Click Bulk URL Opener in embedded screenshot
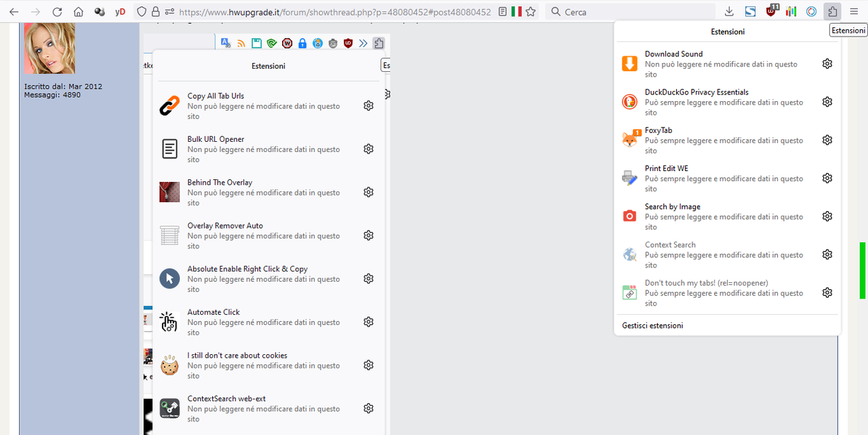 [x=264, y=149]
